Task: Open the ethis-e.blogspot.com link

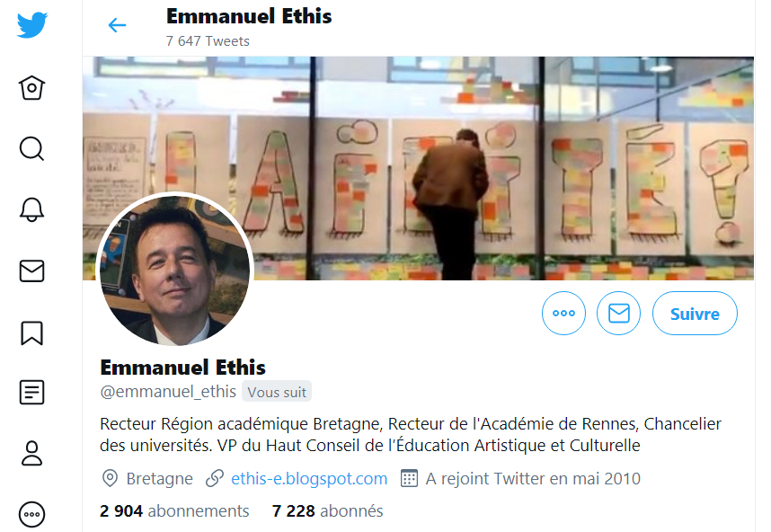Action: click(309, 478)
